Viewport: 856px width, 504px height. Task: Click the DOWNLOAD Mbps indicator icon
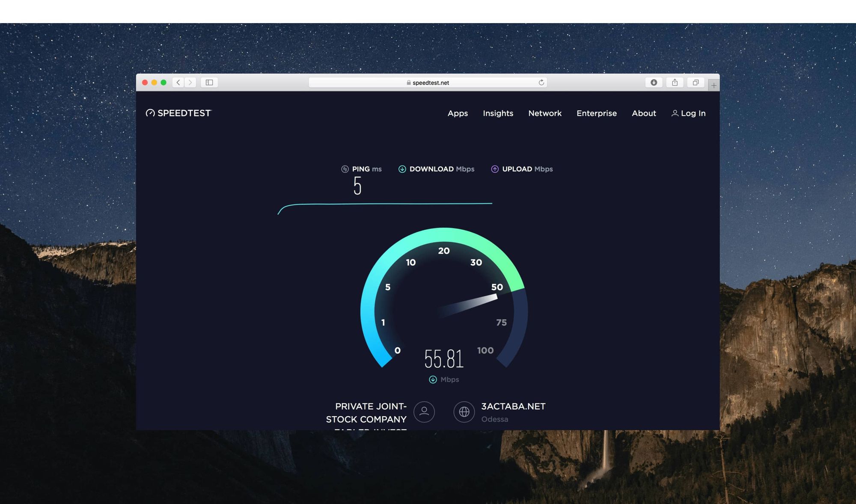[x=401, y=169]
